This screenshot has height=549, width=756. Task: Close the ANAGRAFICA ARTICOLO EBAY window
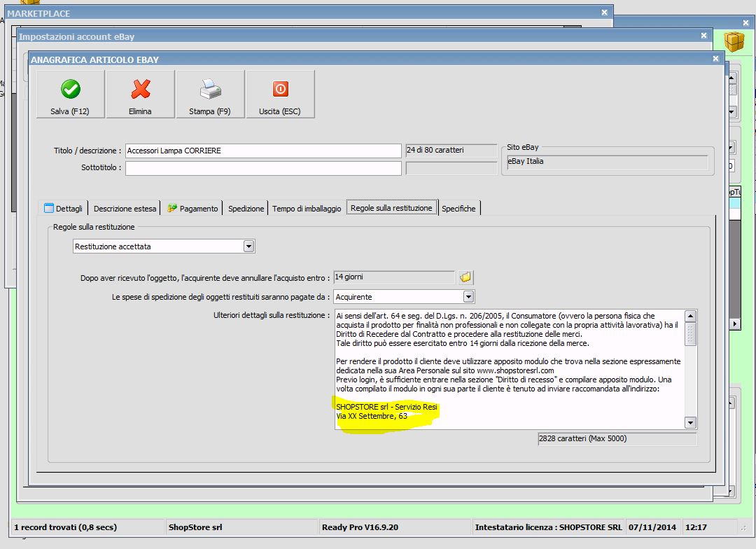pyautogui.click(x=715, y=59)
